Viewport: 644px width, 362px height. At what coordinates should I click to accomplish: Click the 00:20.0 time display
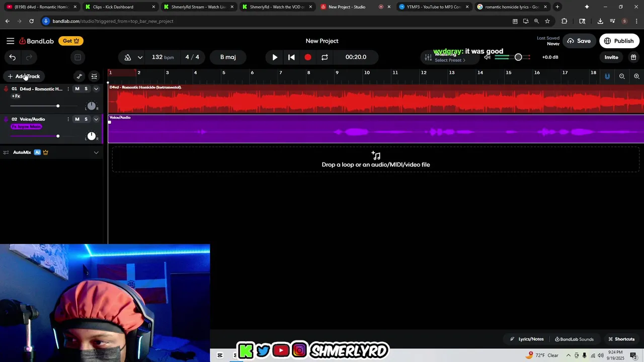coord(356,57)
